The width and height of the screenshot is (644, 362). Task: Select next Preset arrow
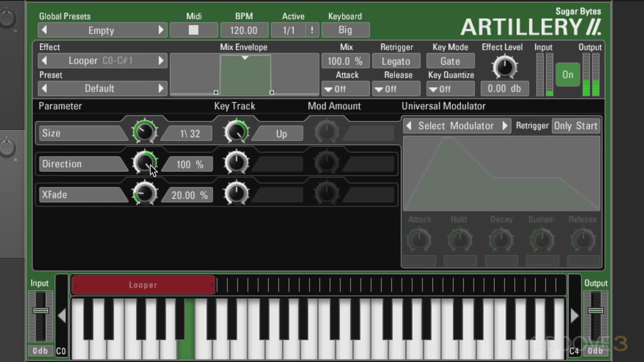click(161, 88)
